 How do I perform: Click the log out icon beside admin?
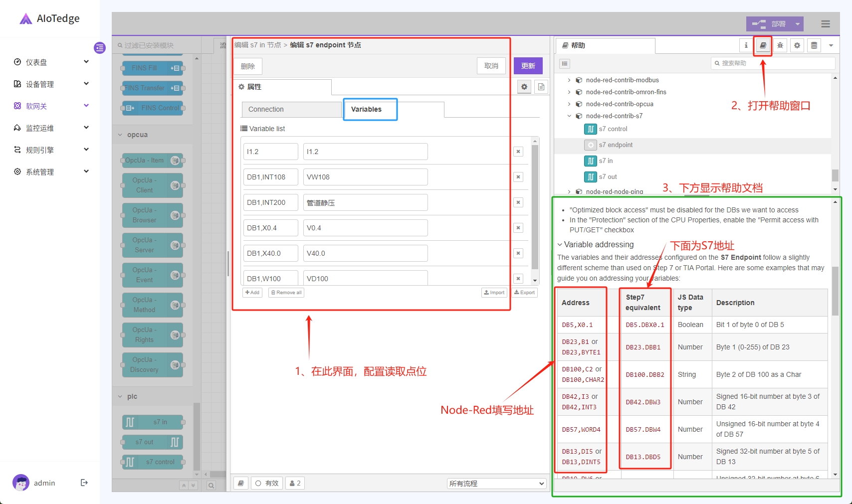coord(84,483)
